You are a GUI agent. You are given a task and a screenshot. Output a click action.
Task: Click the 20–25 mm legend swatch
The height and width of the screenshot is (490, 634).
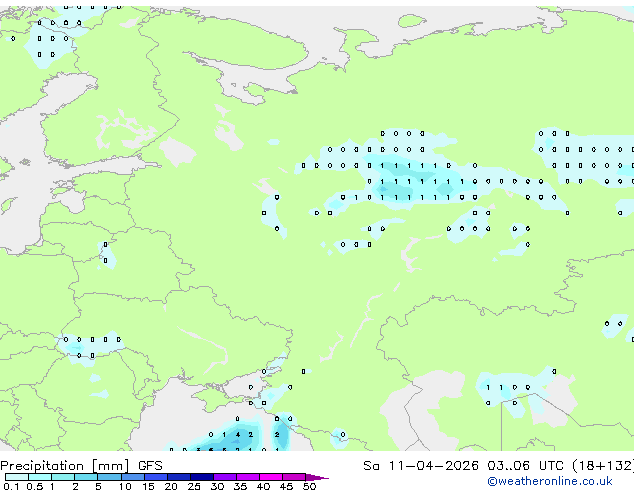tap(178, 477)
